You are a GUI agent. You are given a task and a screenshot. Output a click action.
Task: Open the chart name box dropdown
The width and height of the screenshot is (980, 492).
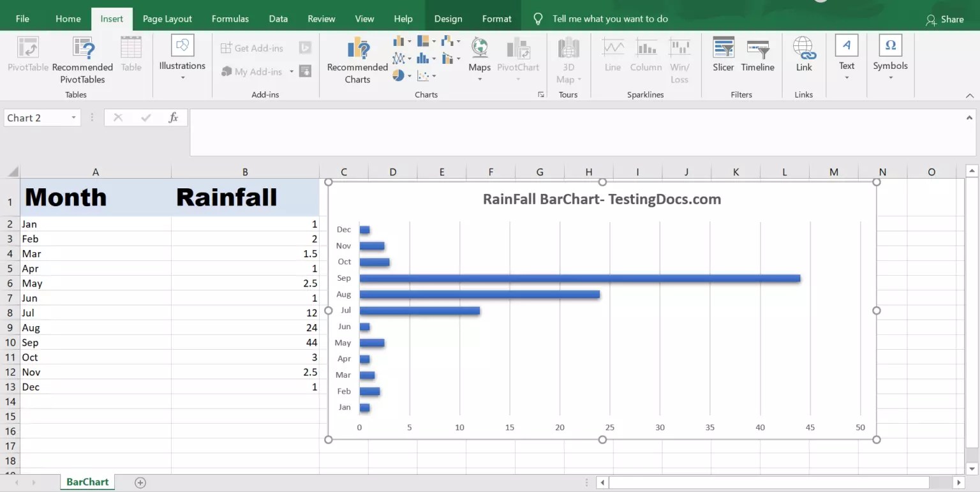tap(73, 117)
